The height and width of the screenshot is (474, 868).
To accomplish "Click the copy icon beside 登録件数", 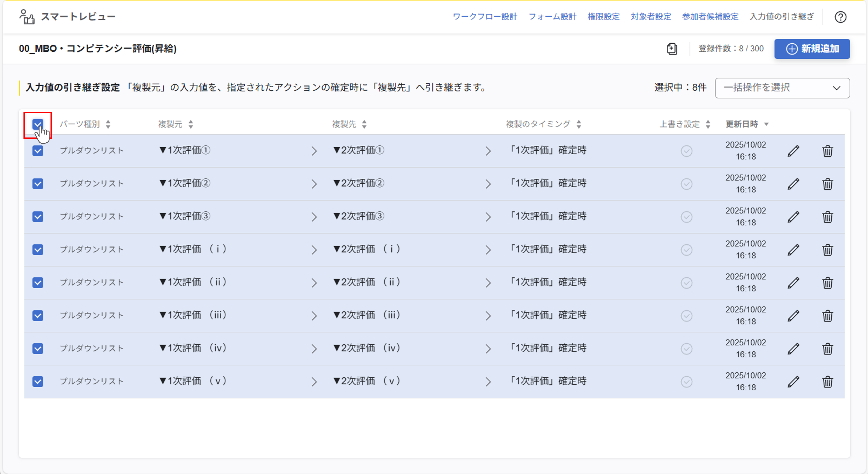I will coord(672,49).
